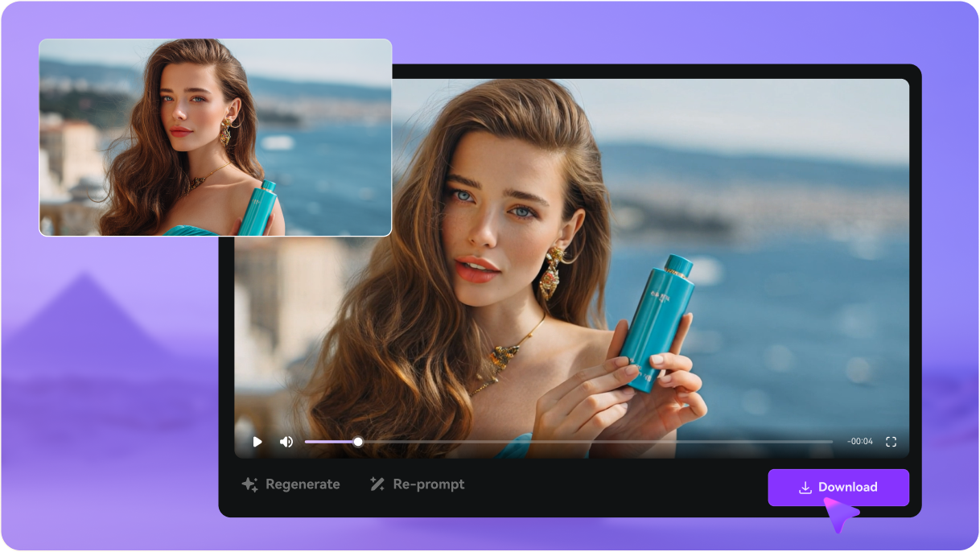980x552 pixels.
Task: Select the Regenerate text option
Action: pyautogui.click(x=303, y=484)
